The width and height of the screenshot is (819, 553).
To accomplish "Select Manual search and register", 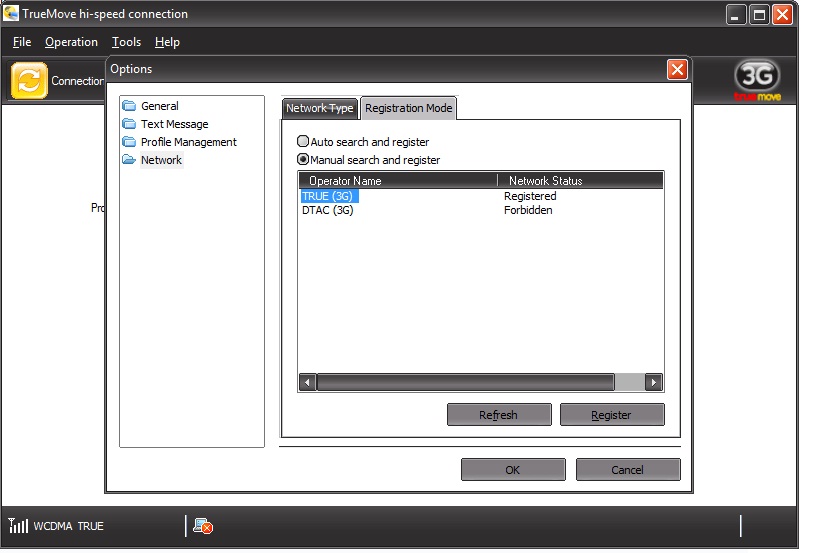I will point(368,159).
